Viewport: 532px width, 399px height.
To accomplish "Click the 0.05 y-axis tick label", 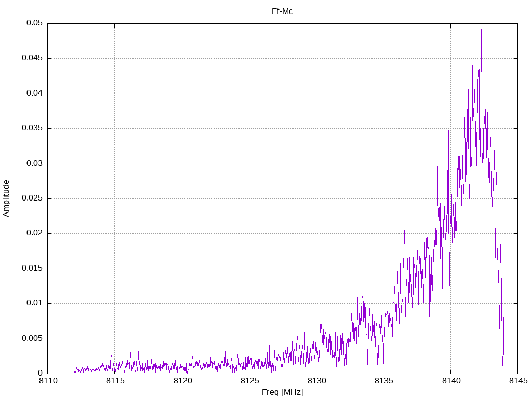I will tap(34, 23).
